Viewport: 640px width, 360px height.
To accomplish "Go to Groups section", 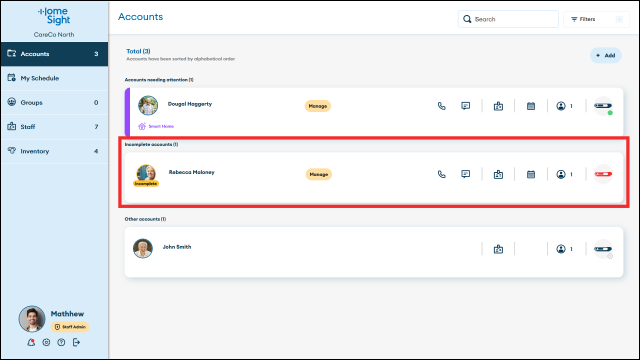I will (x=54, y=102).
